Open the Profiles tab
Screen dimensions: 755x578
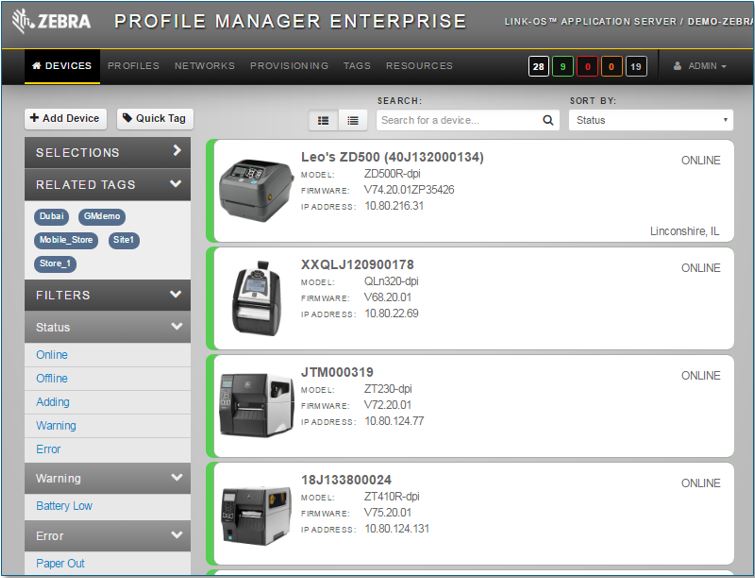(x=133, y=66)
